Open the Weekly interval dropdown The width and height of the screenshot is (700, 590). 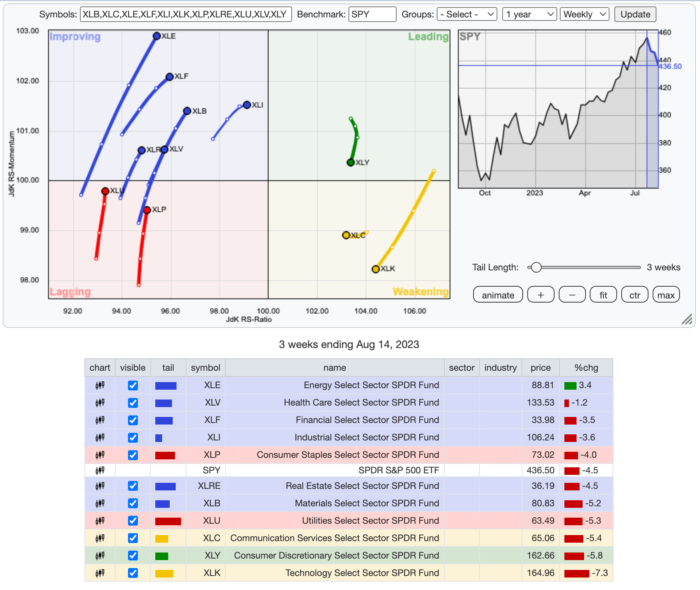[x=584, y=14]
